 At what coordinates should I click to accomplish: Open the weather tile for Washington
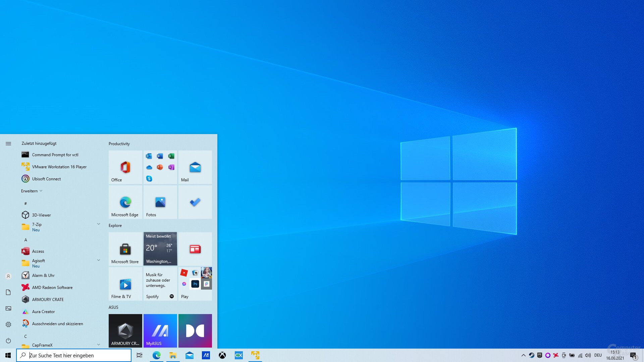[x=160, y=249]
